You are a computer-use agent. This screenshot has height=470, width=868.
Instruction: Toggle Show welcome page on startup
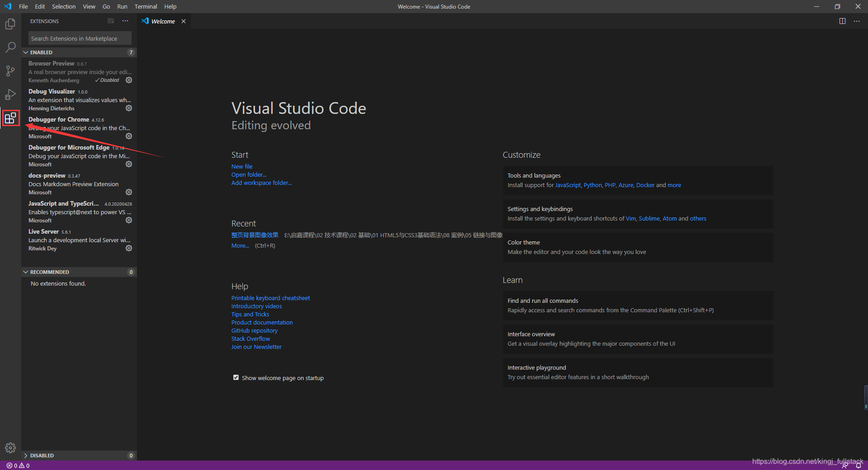pos(236,377)
